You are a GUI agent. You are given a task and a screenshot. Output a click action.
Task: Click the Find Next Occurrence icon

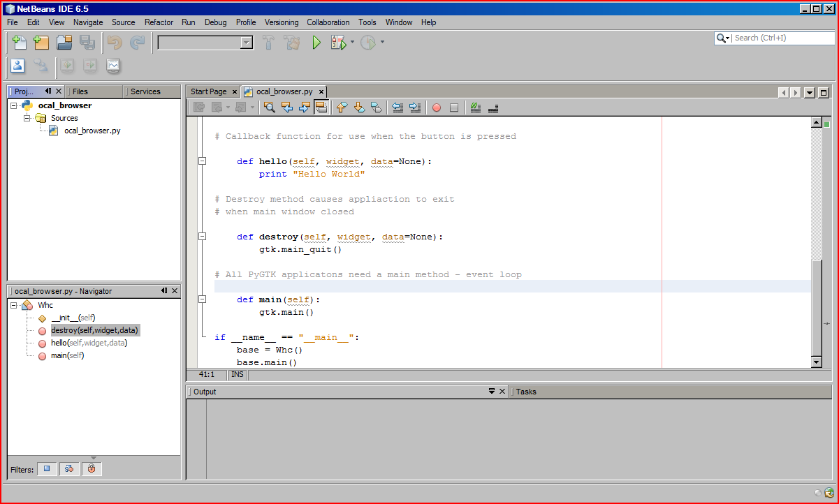(304, 108)
